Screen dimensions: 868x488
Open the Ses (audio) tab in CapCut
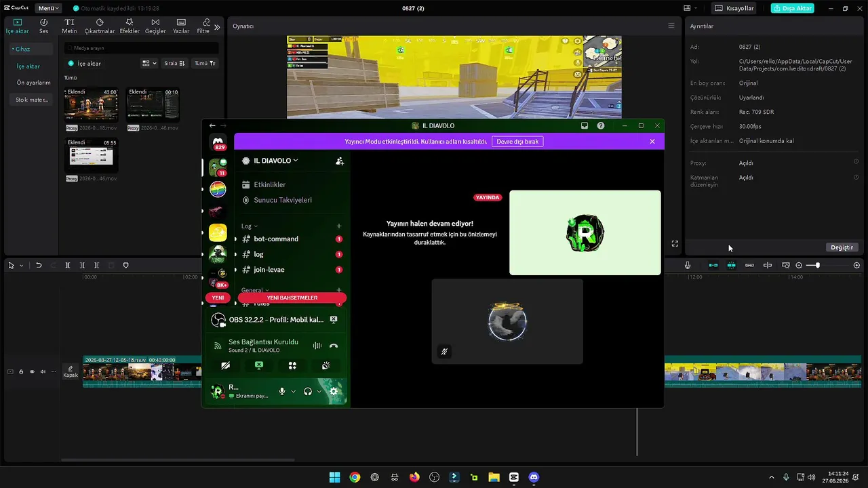click(x=43, y=26)
